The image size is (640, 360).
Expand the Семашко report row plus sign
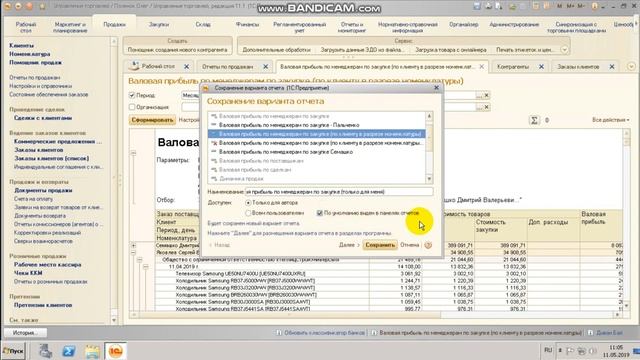(x=133, y=246)
